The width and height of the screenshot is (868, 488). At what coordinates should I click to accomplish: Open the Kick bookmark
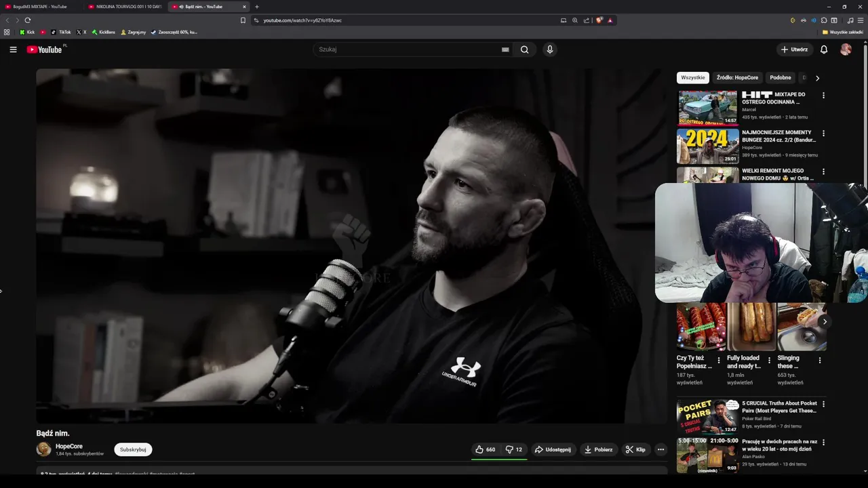tap(27, 32)
